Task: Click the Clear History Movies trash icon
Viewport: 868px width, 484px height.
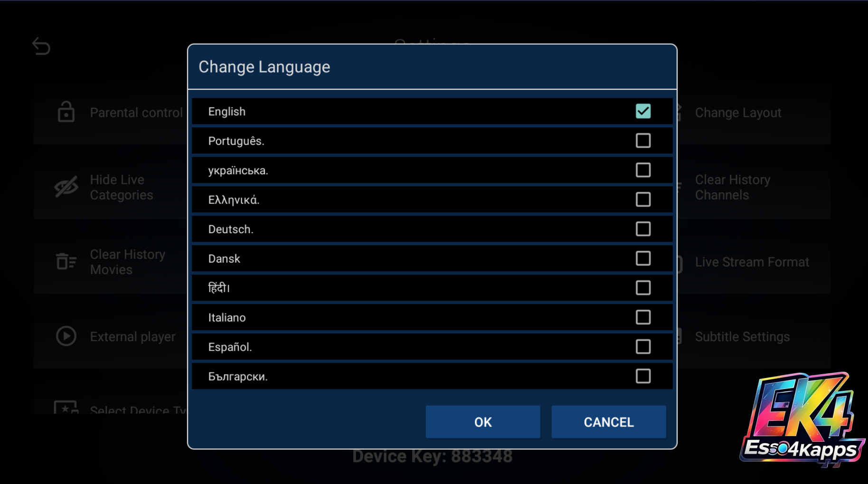Action: coord(66,262)
